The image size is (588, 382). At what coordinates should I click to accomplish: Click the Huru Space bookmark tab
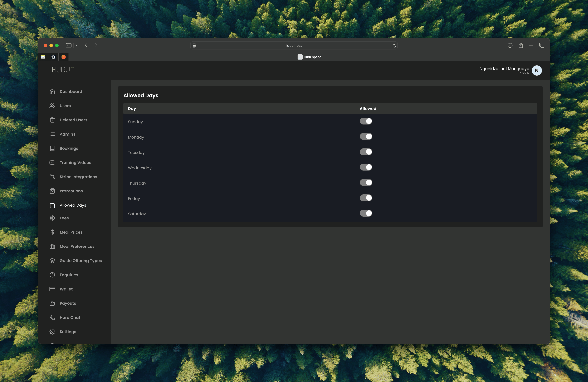coord(309,57)
